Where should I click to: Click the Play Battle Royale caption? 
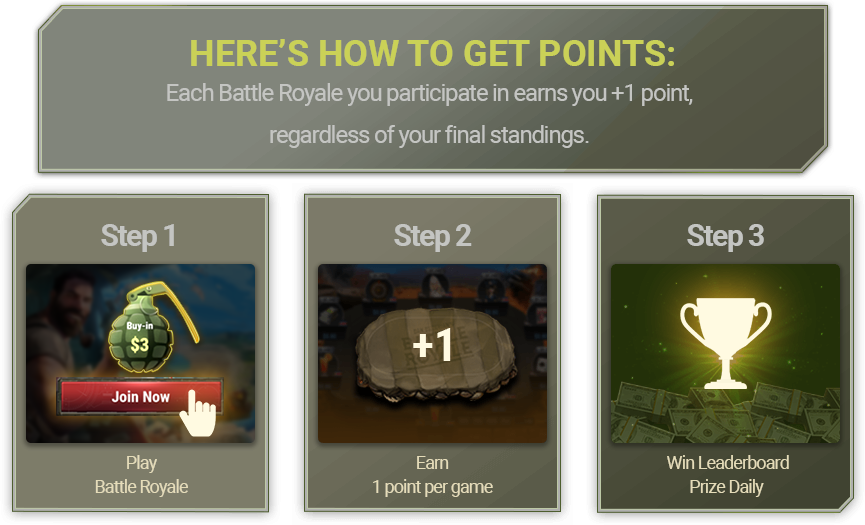141,475
